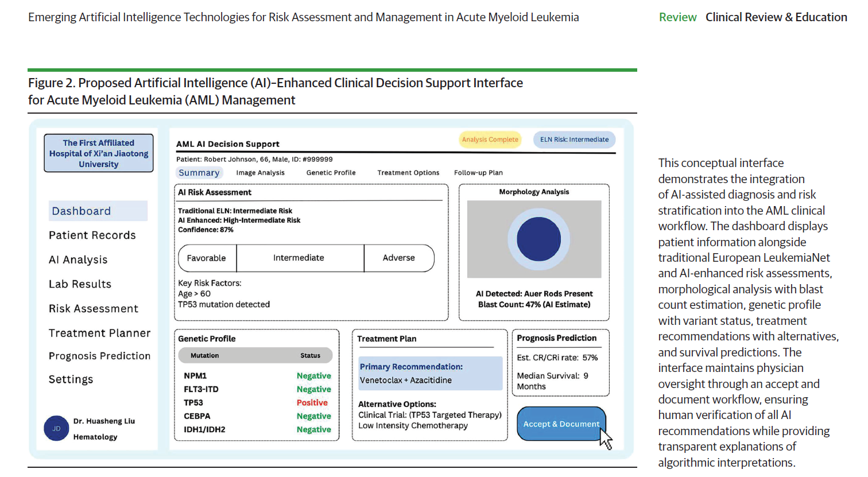Open Settings from the sidebar
The height and width of the screenshot is (477, 868).
pos(71,379)
